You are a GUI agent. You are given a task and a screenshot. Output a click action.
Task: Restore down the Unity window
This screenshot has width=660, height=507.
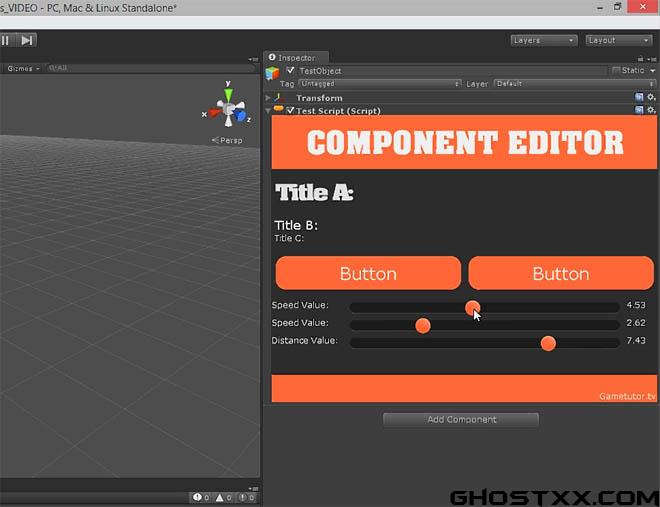click(x=617, y=7)
